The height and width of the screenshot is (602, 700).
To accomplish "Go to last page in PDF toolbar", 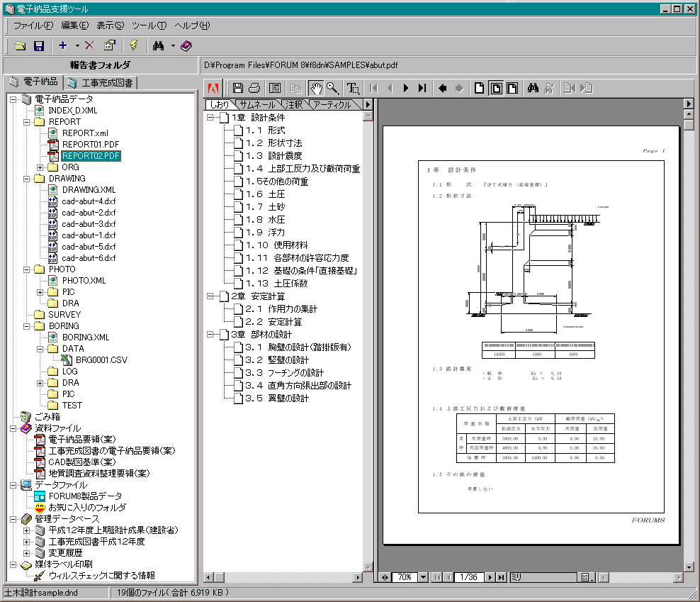I will pos(422,89).
